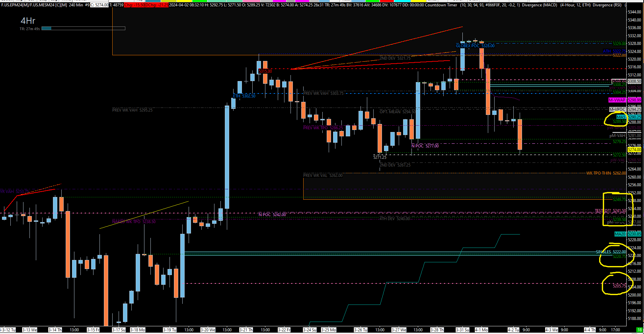Select the GLOBEX POC 5328.00 label
The height and width of the screenshot is (334, 644).
[475, 46]
